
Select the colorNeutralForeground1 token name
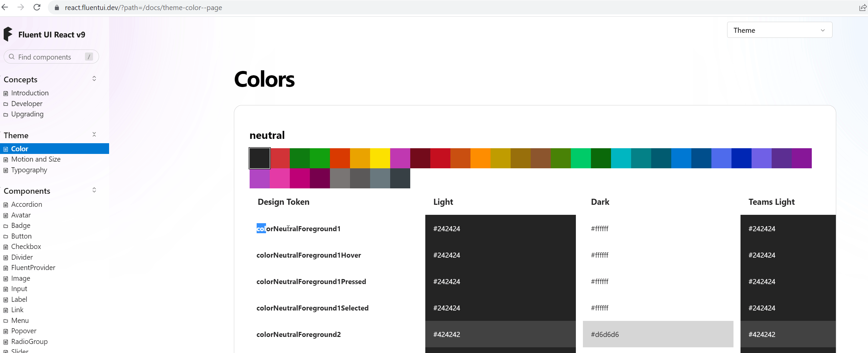pos(298,229)
